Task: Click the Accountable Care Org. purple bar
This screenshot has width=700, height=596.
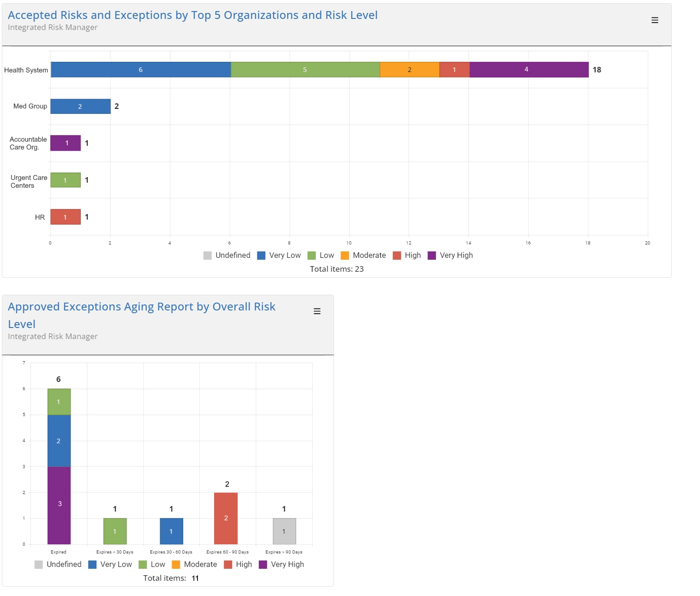Action: point(66,143)
